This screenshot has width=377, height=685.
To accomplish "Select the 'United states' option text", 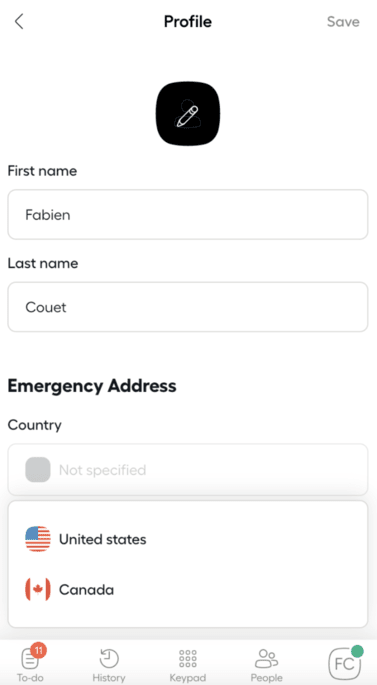I will pos(103,540).
